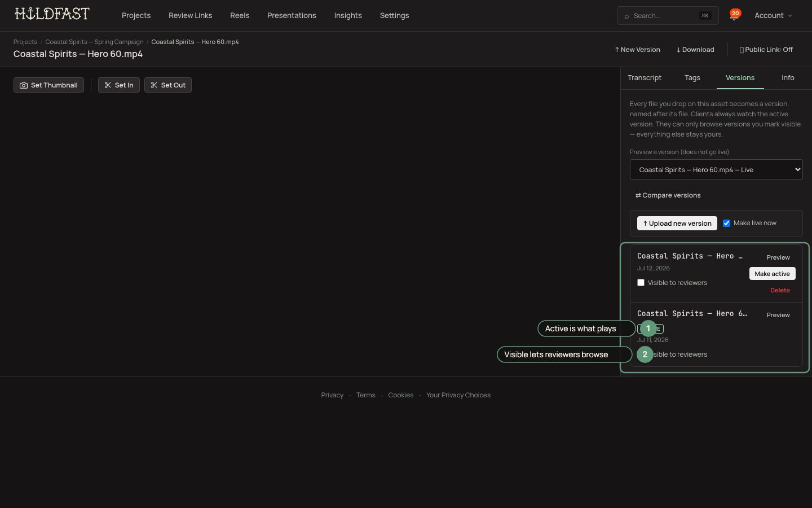Open the preview version dropdown
Image resolution: width=812 pixels, height=508 pixels.
tap(716, 170)
